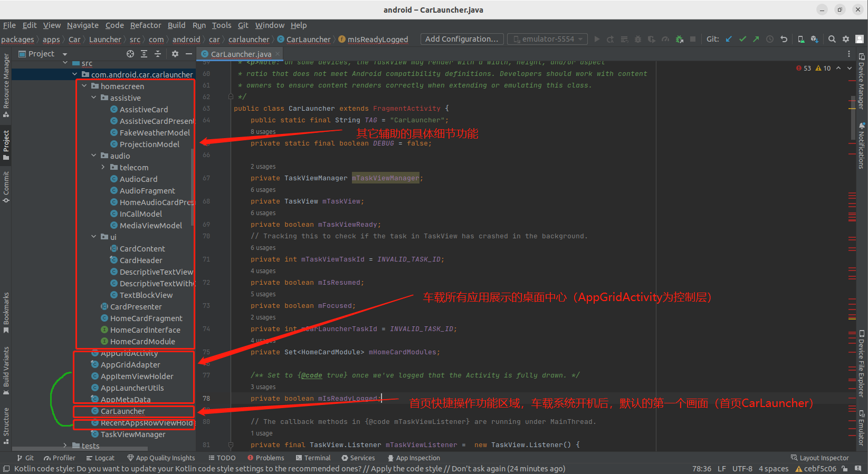
Task: Click the Git Rollback undo icon
Action: 784,39
